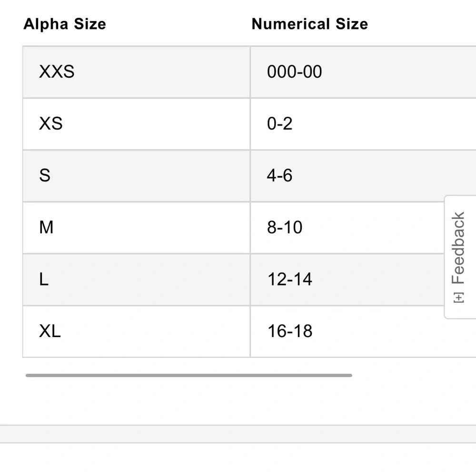The width and height of the screenshot is (476, 476).
Task: Select the XL size cell
Action: point(50,331)
